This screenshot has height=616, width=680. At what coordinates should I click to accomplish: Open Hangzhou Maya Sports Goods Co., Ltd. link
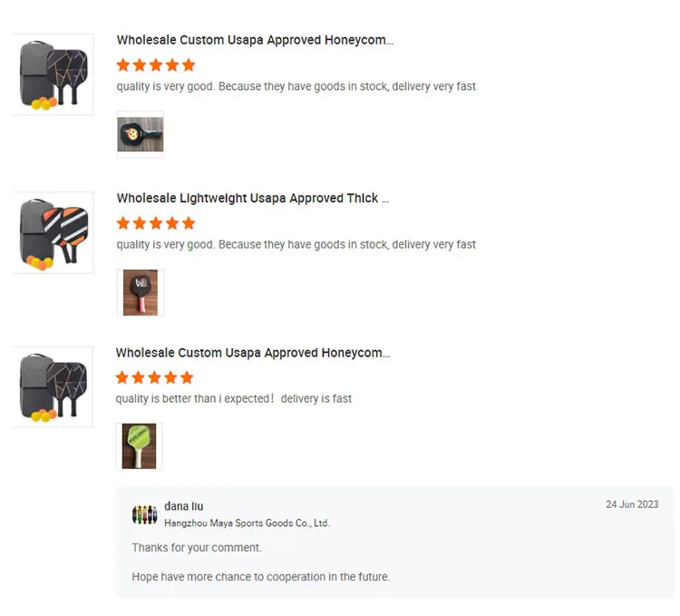(247, 523)
